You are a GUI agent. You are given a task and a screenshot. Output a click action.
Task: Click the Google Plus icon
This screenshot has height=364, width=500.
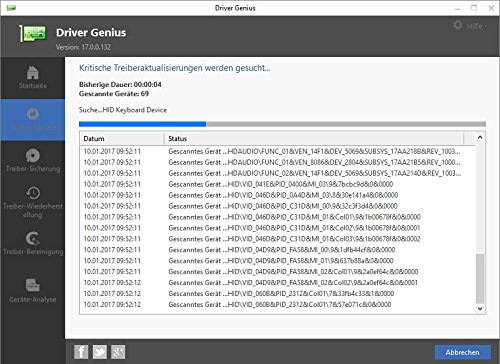pyautogui.click(x=118, y=352)
